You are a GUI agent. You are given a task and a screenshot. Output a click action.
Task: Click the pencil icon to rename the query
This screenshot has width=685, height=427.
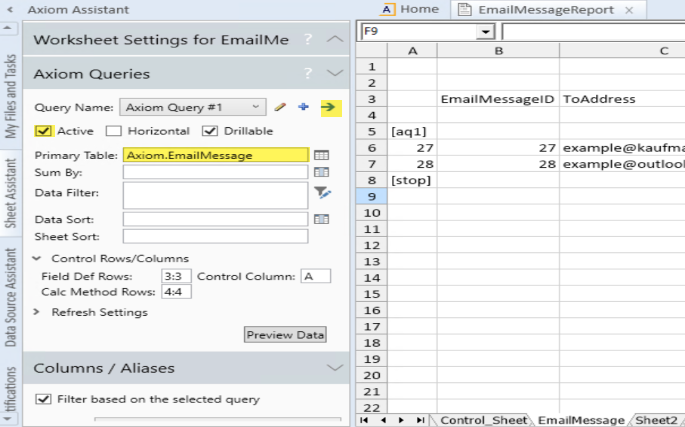coord(280,107)
